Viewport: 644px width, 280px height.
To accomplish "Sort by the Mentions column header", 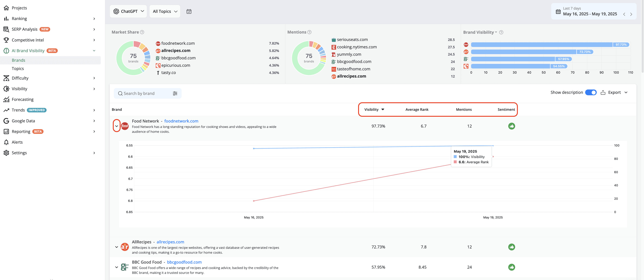I will click(464, 109).
